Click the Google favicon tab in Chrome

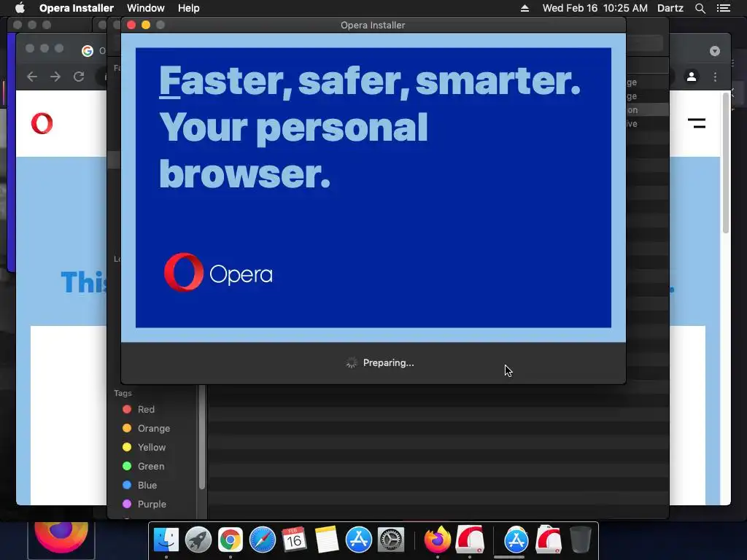88,51
